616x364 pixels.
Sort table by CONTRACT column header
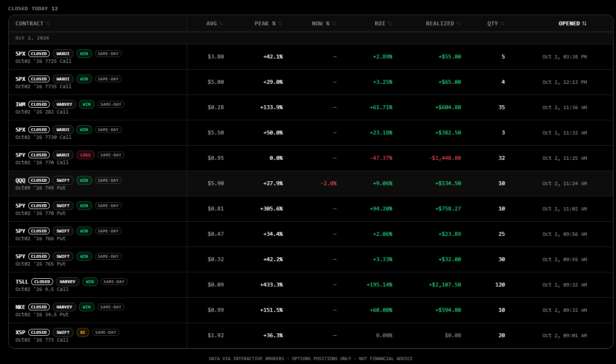pos(33,23)
